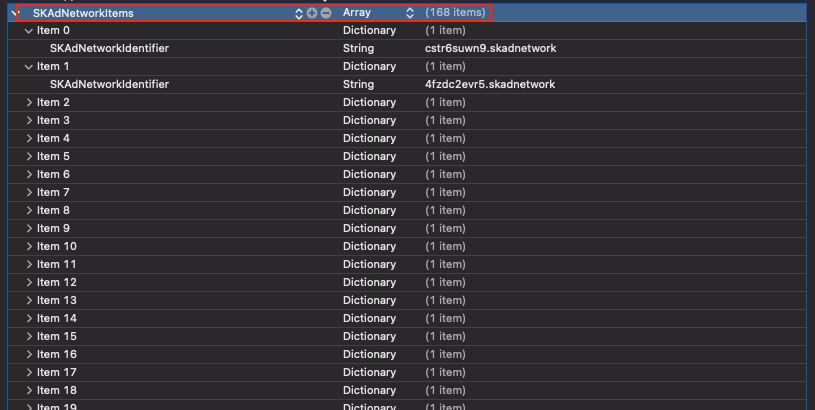The image size is (815, 410).
Task: Expand Item 9 disclosure chevron
Action: tap(28, 229)
